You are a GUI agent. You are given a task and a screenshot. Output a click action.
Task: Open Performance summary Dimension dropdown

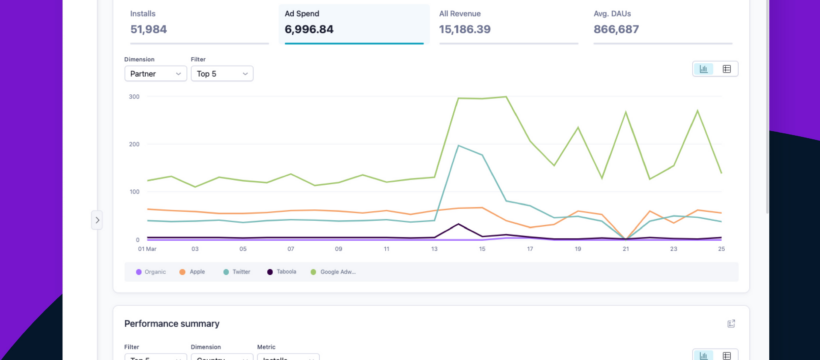[x=222, y=357]
